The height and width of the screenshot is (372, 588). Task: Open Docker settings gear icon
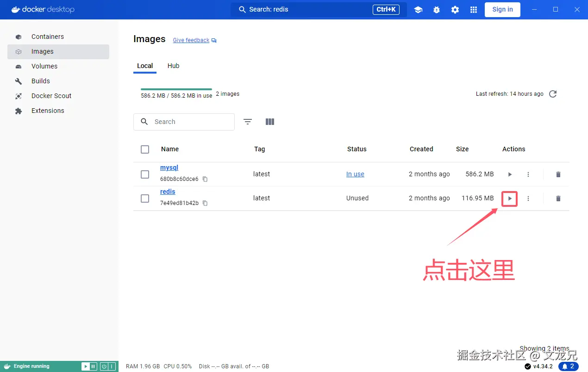[x=455, y=10]
